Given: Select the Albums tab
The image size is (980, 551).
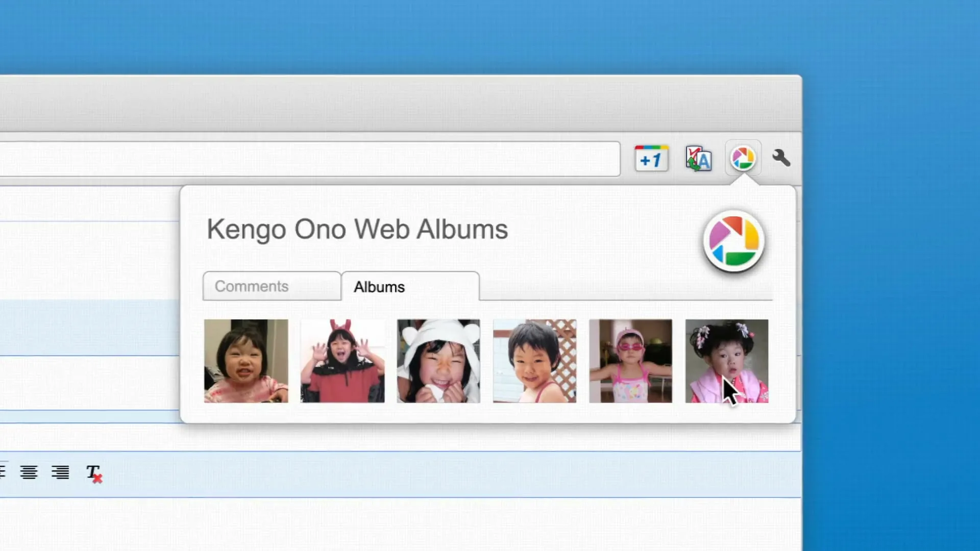Looking at the screenshot, I should point(410,287).
